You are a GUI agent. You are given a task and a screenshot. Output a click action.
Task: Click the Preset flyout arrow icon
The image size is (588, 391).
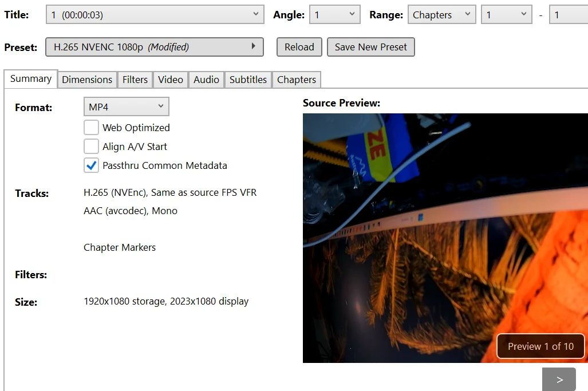pyautogui.click(x=253, y=47)
